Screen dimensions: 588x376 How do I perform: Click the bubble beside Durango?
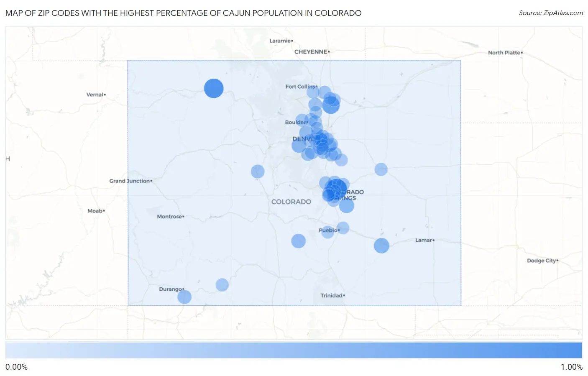tap(184, 297)
